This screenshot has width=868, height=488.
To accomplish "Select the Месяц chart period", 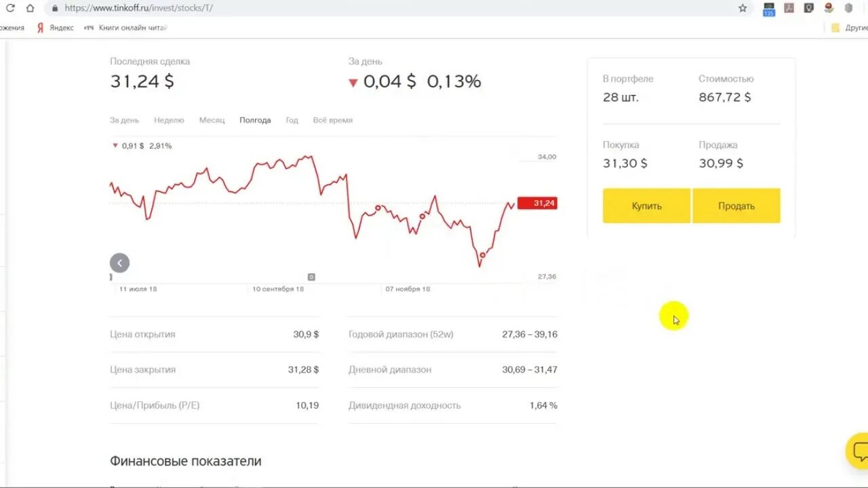I will [x=212, y=120].
